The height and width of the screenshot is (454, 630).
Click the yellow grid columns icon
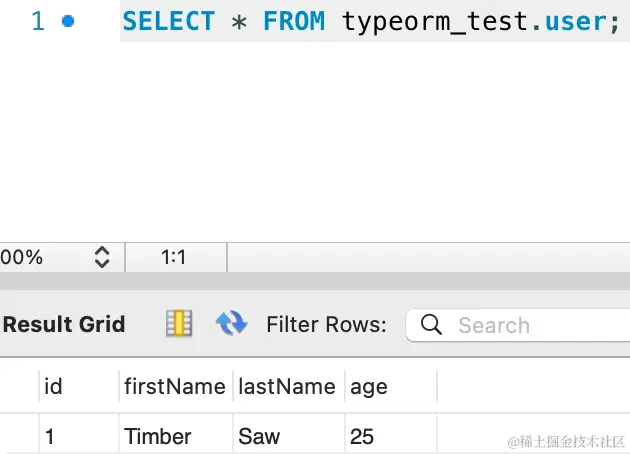[x=179, y=323]
